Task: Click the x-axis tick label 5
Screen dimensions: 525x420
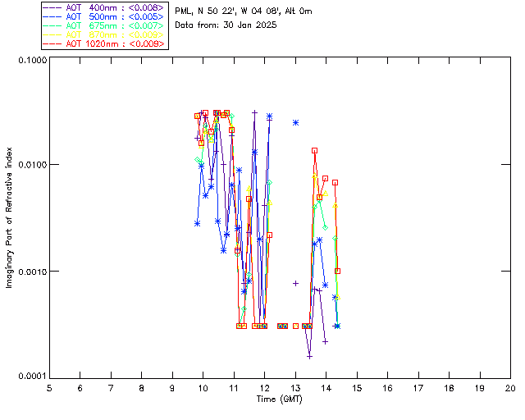Action: pyautogui.click(x=49, y=388)
